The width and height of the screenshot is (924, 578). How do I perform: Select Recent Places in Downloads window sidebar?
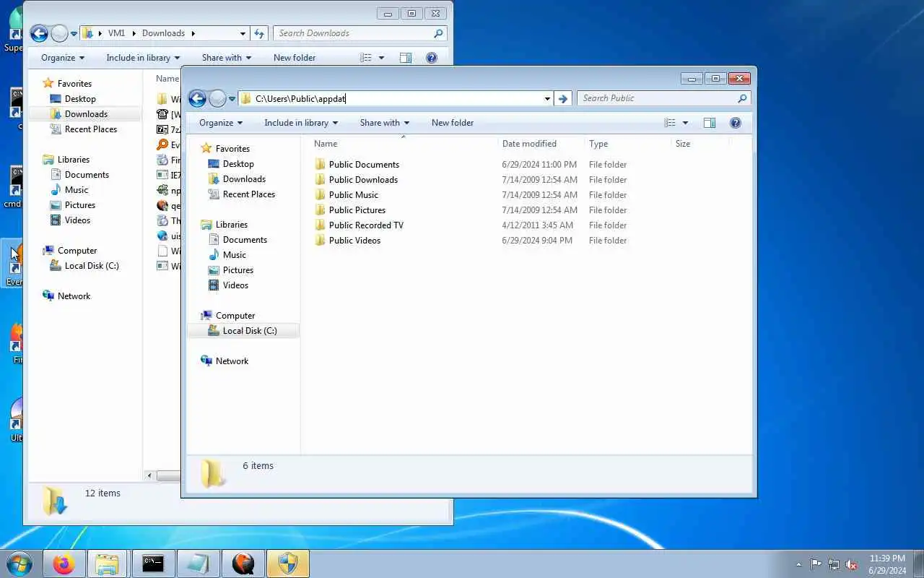90,129
